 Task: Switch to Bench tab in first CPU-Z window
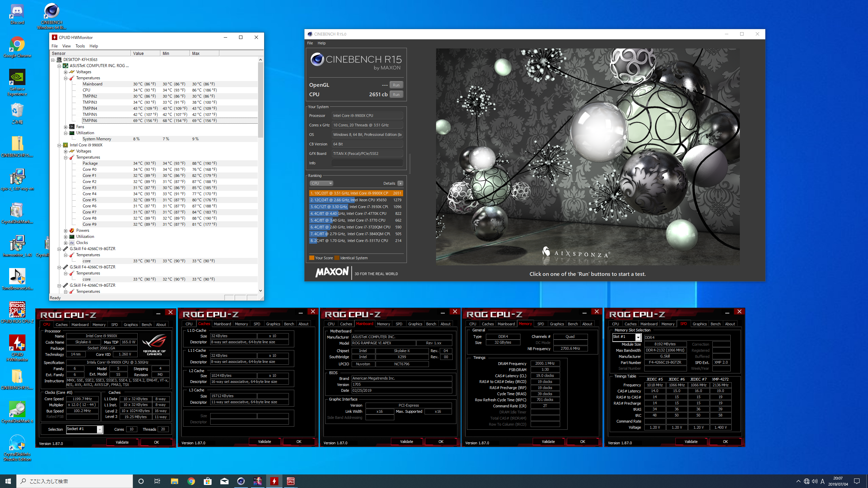(146, 325)
